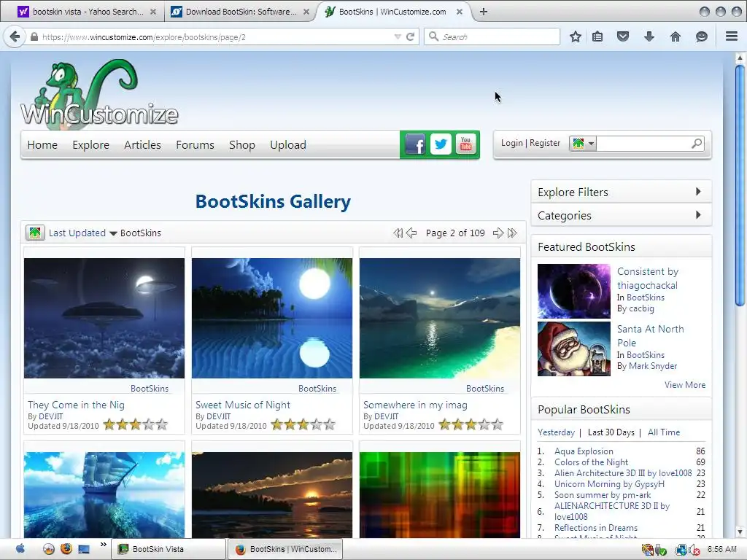Go to next gallery page arrow

(498, 233)
